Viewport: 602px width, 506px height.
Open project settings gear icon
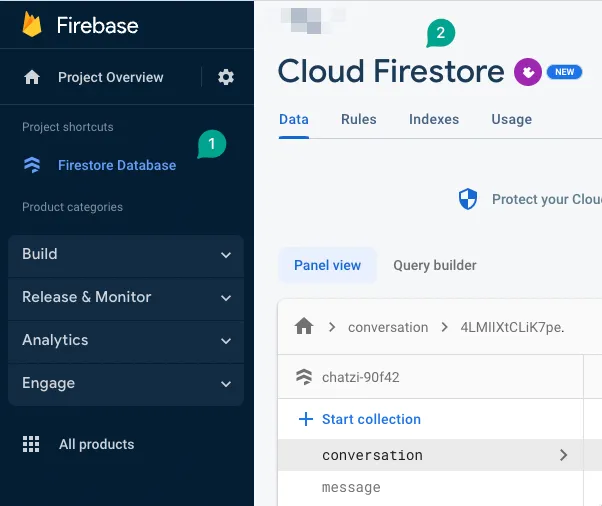(226, 77)
